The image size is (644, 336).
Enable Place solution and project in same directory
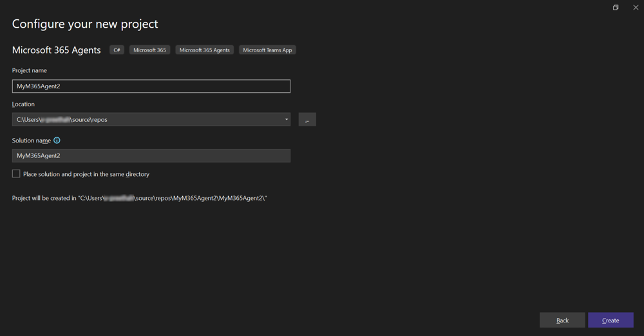pyautogui.click(x=16, y=173)
